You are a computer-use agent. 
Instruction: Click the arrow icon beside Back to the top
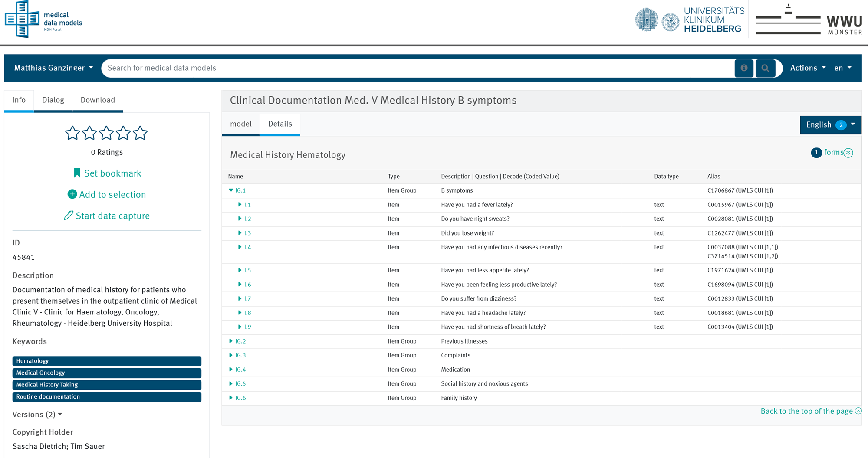(x=859, y=411)
